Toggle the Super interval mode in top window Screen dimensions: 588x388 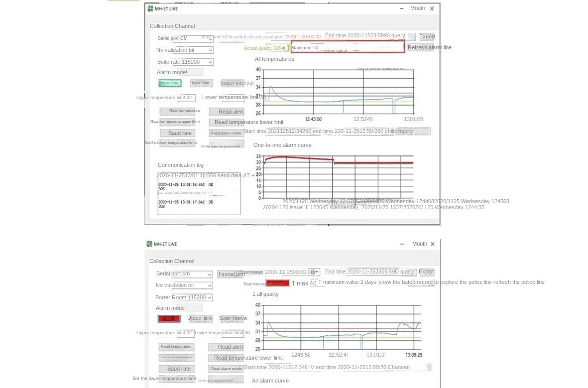237,83
